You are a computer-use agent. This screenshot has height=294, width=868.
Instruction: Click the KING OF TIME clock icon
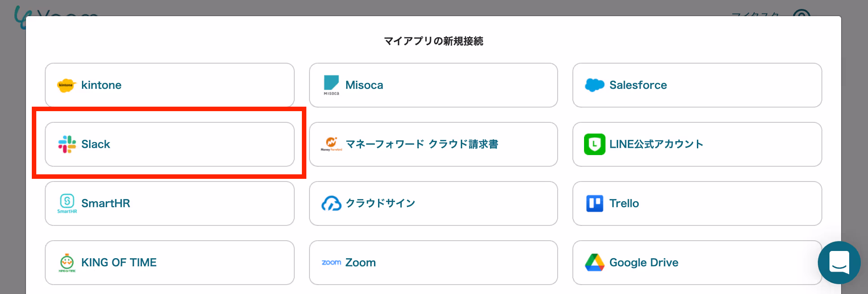67,262
